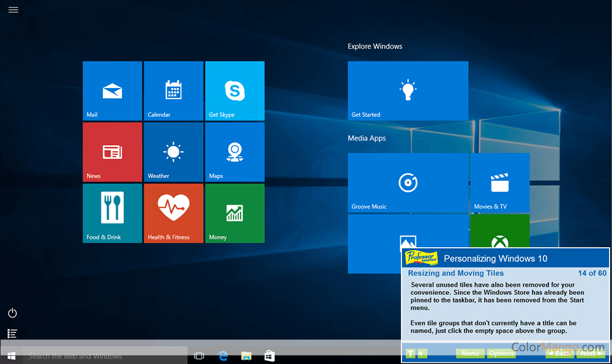The height and width of the screenshot is (364, 612).
Task: Open the Mail tile
Action: tap(113, 91)
